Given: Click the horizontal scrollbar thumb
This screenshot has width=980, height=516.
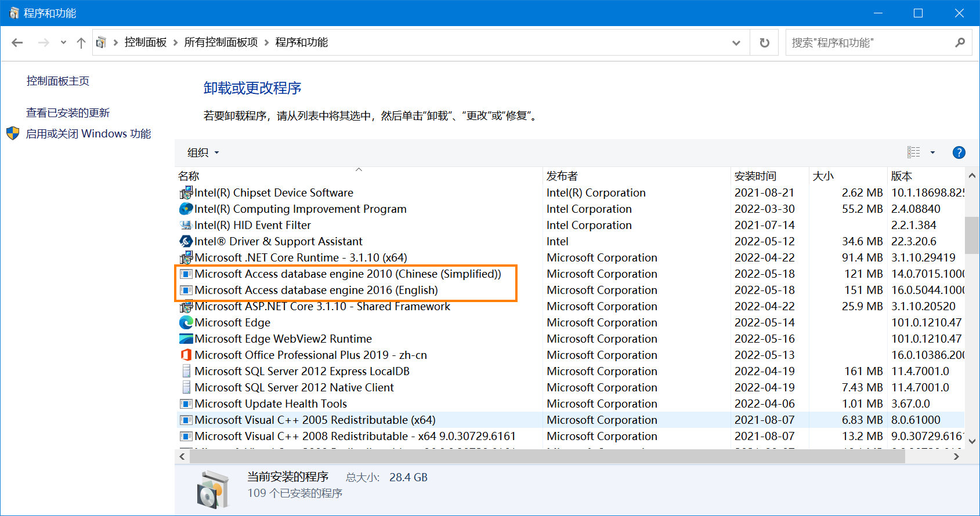Looking at the screenshot, I should pyautogui.click(x=547, y=456).
